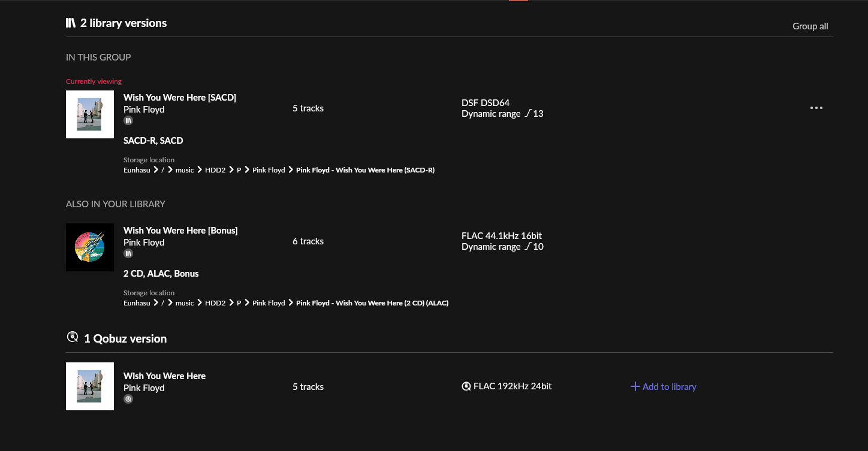The width and height of the screenshot is (868, 451).
Task: Click the library badge under Bonus Pink Floyd
Action: 128,254
